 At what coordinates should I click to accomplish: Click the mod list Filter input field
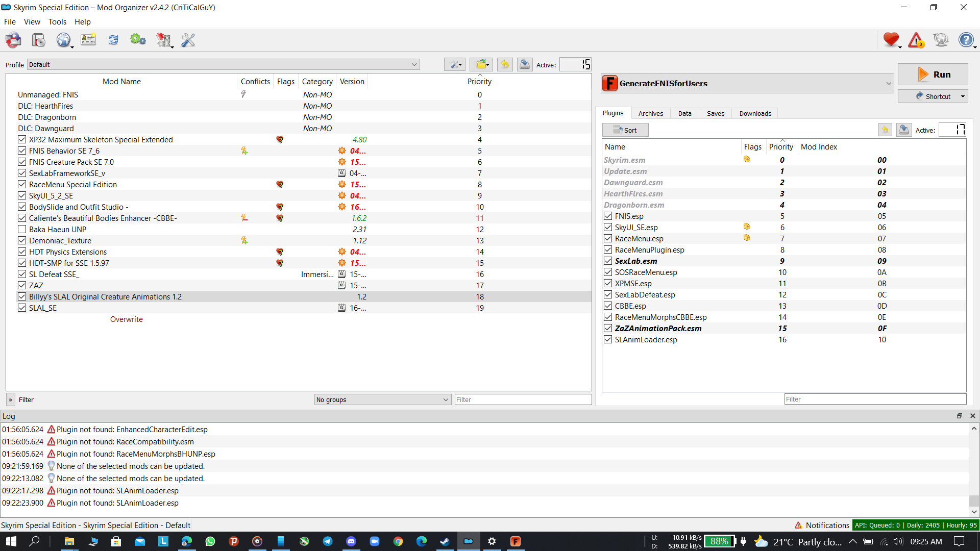[523, 399]
